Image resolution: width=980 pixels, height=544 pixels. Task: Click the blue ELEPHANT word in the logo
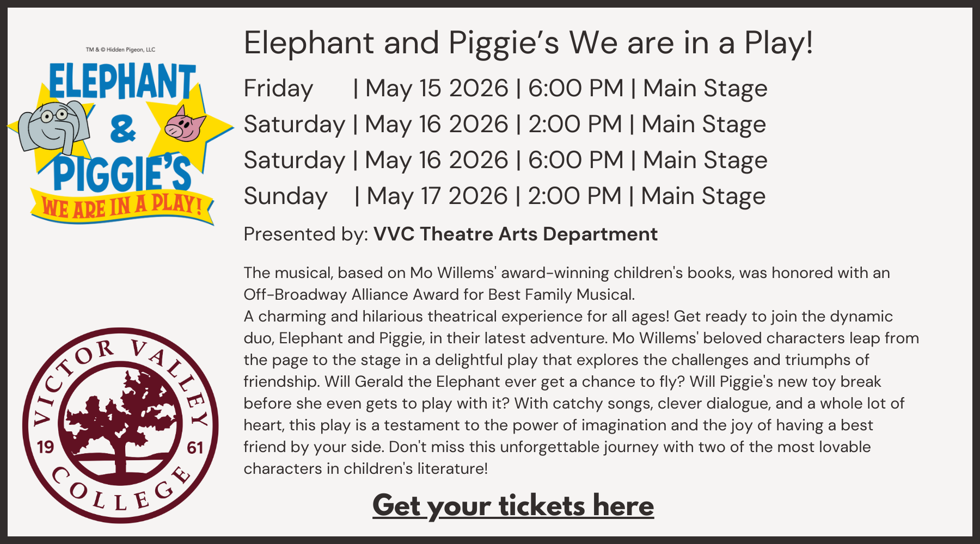pos(122,81)
